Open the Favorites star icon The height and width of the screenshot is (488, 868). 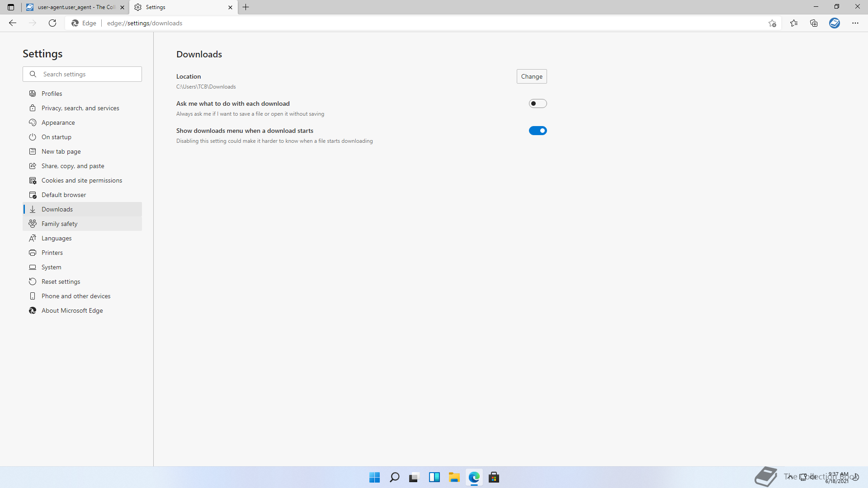coord(794,23)
